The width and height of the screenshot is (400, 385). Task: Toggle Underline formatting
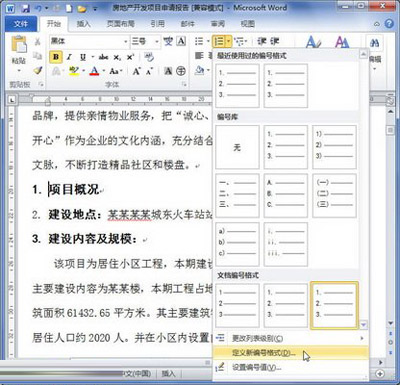coord(82,57)
